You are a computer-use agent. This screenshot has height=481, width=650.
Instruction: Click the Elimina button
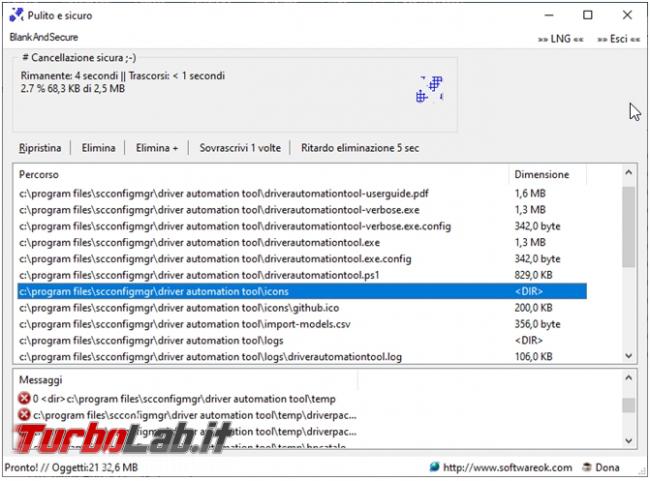(98, 148)
